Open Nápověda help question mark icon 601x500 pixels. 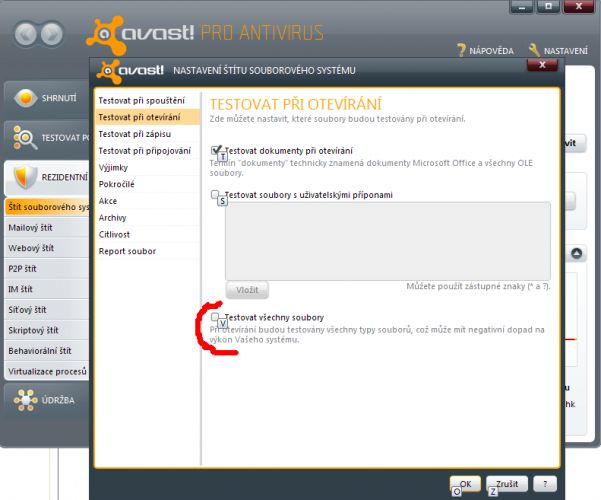pos(461,50)
